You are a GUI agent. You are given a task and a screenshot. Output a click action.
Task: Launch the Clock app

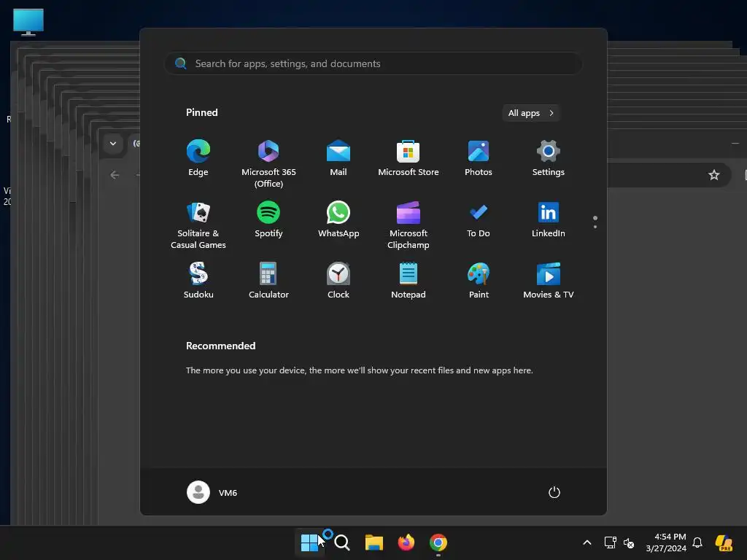click(x=338, y=281)
